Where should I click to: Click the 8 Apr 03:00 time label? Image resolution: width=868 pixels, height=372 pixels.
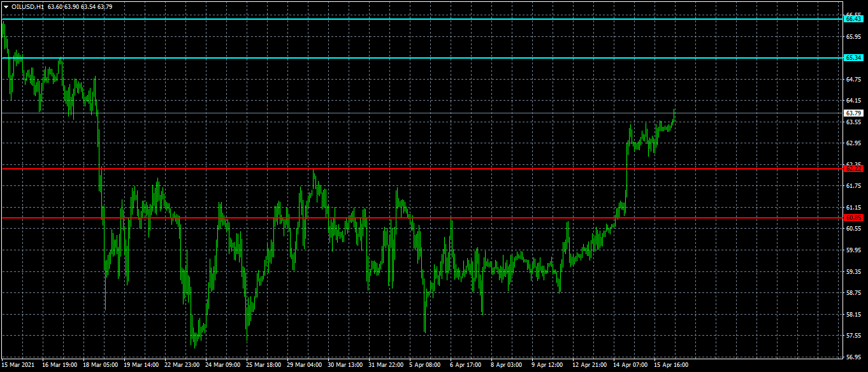click(x=507, y=365)
